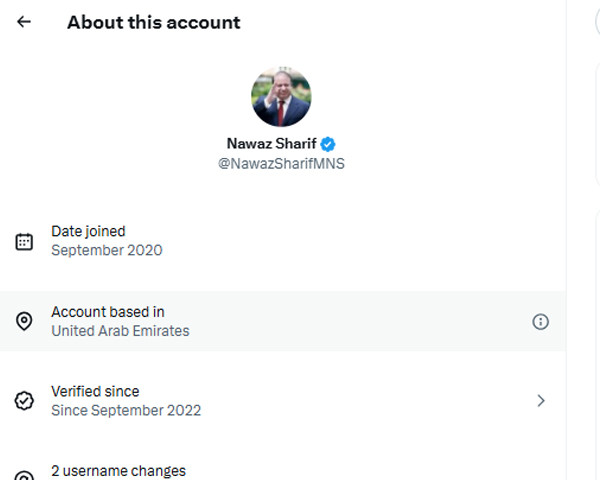Viewport: 600px width, 480px height.
Task: Select the Date joined label
Action: 88,231
